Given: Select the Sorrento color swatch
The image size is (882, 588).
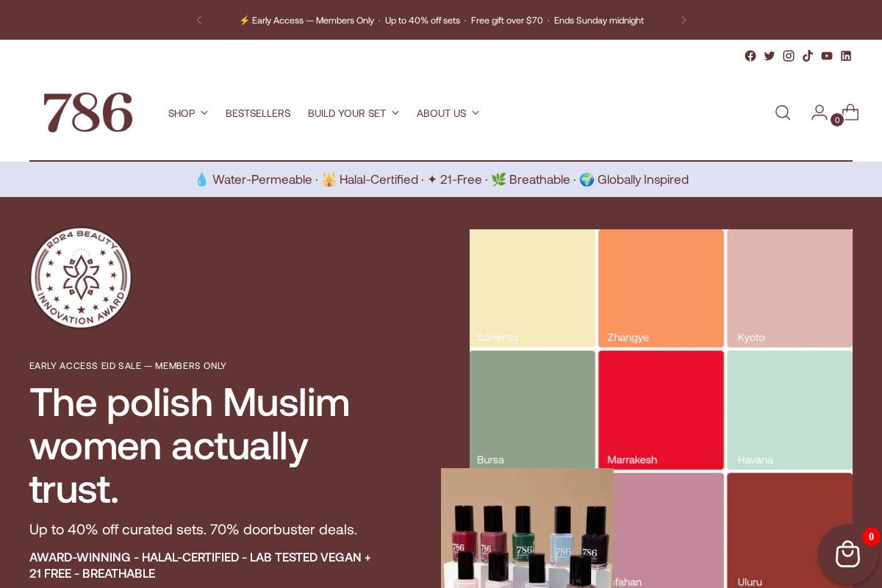Looking at the screenshot, I should coord(532,288).
